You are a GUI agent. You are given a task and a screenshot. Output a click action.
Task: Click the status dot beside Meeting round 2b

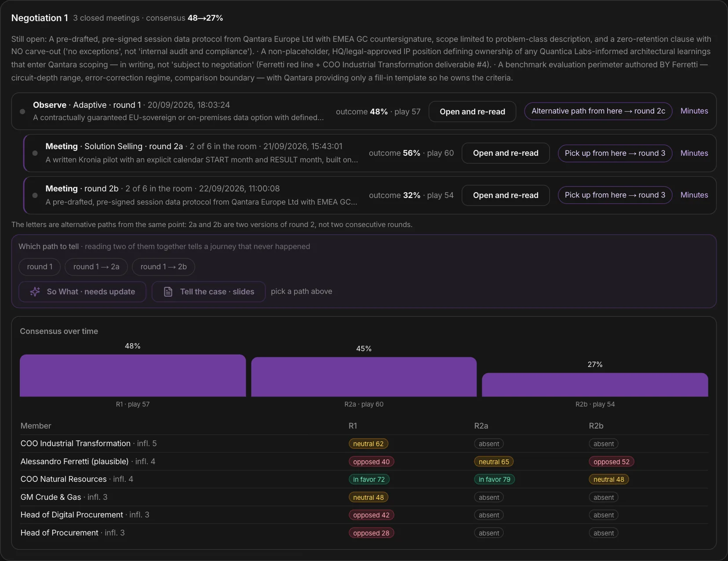click(x=35, y=195)
